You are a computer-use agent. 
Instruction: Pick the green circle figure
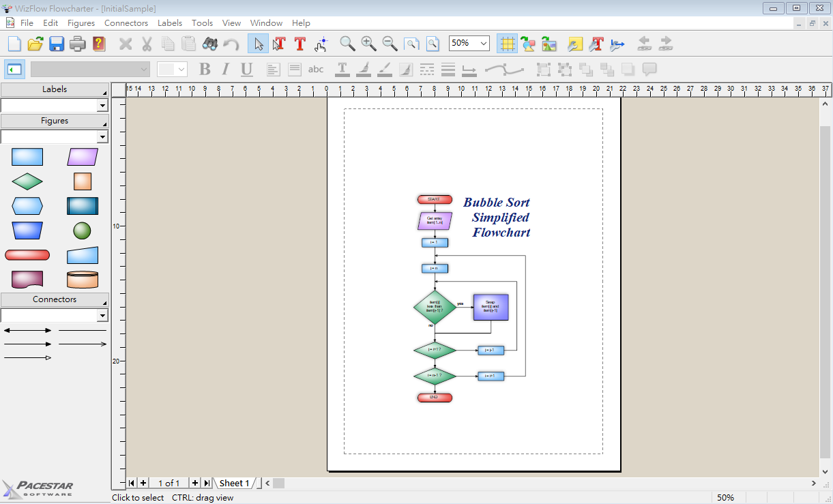(83, 231)
